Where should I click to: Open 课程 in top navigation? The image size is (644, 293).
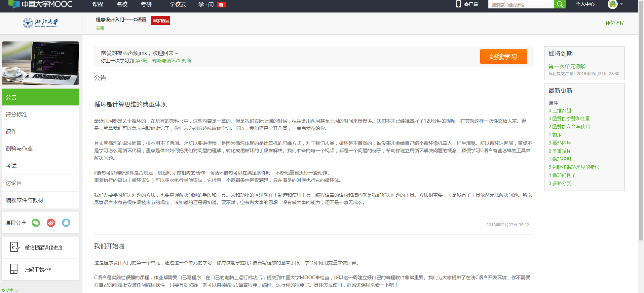tap(98, 4)
